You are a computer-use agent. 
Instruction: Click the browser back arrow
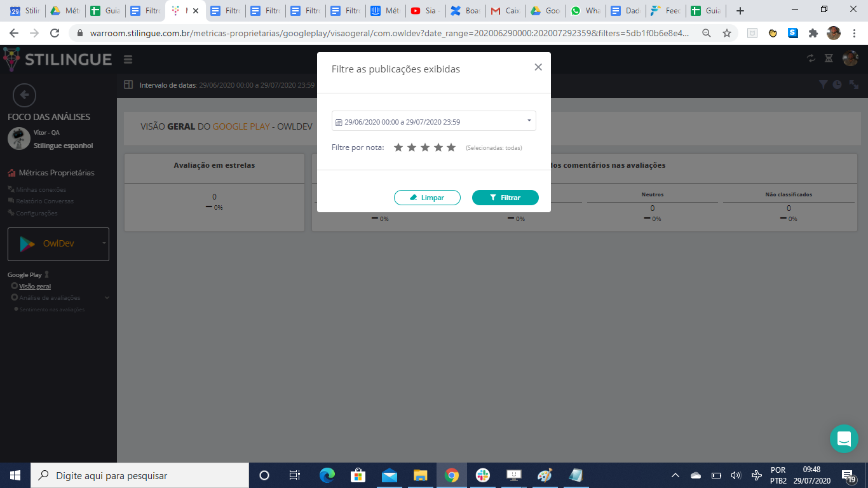coord(15,33)
